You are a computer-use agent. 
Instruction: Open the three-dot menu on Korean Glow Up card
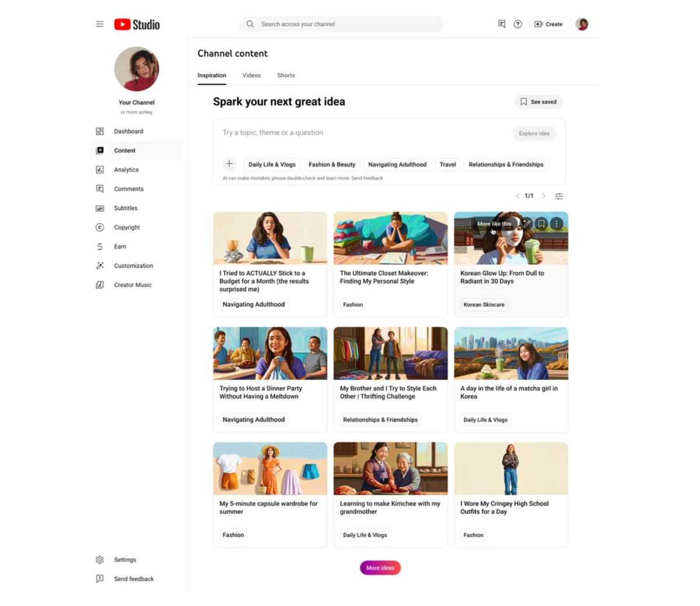tap(557, 223)
